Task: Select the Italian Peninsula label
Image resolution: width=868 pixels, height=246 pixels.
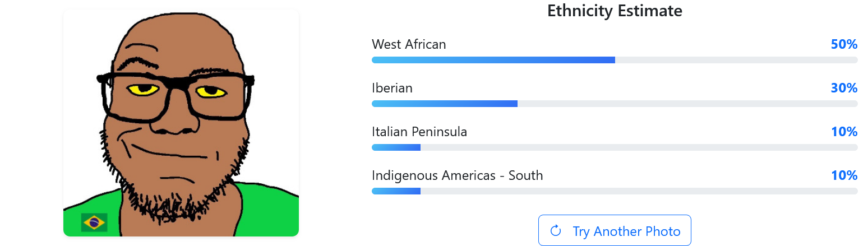Action: pos(419,132)
